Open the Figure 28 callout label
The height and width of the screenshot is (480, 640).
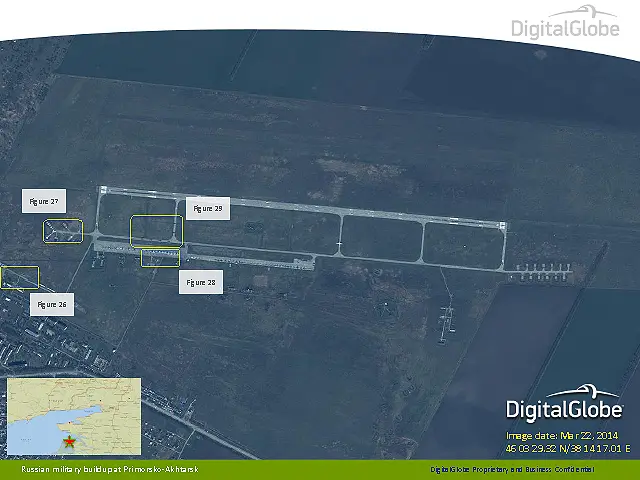202,283
